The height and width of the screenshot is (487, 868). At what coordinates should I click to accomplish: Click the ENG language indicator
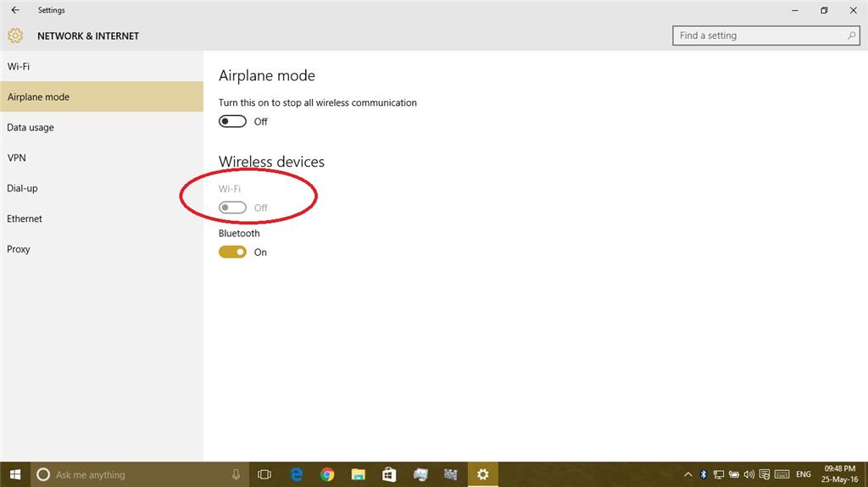tap(804, 474)
